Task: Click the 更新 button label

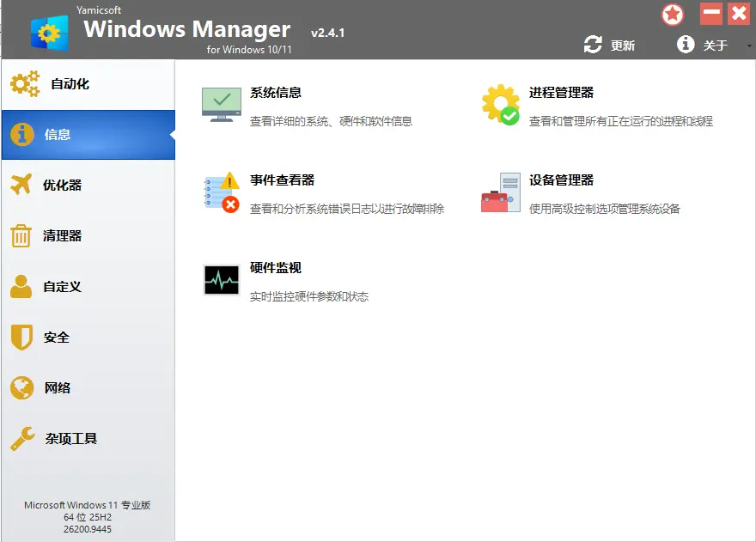Action: pyautogui.click(x=623, y=46)
